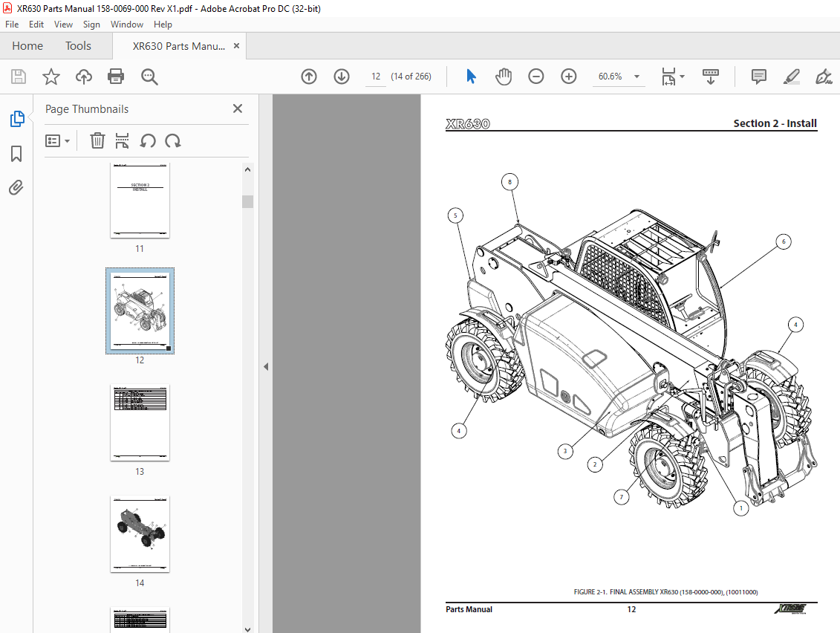Close the XR630 Parts Manual tab
This screenshot has height=633, width=840.
pos(236,46)
